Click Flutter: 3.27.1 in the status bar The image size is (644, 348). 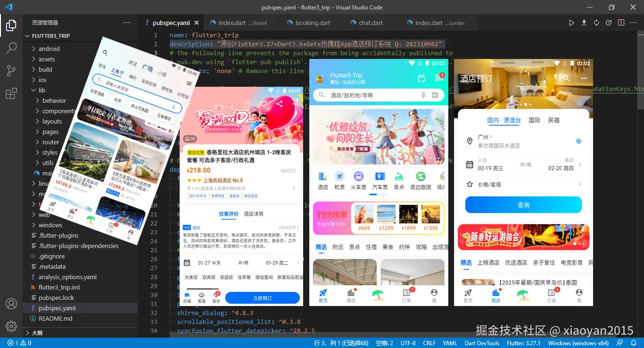click(x=523, y=343)
